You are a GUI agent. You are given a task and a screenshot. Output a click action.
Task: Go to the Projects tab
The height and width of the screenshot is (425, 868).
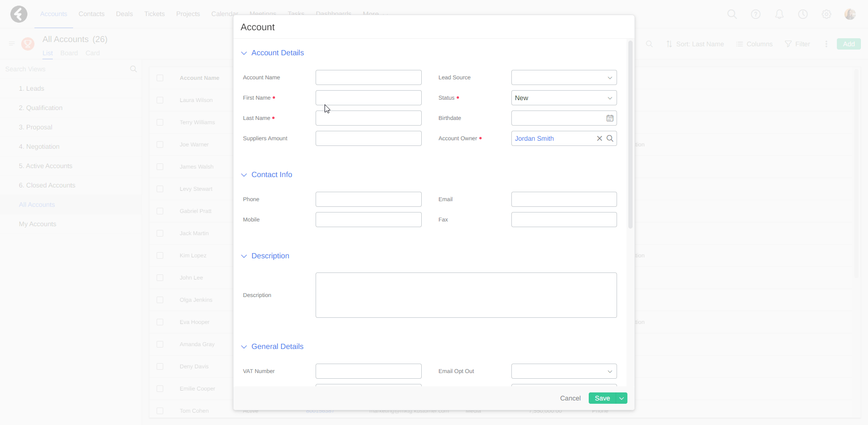coord(188,14)
